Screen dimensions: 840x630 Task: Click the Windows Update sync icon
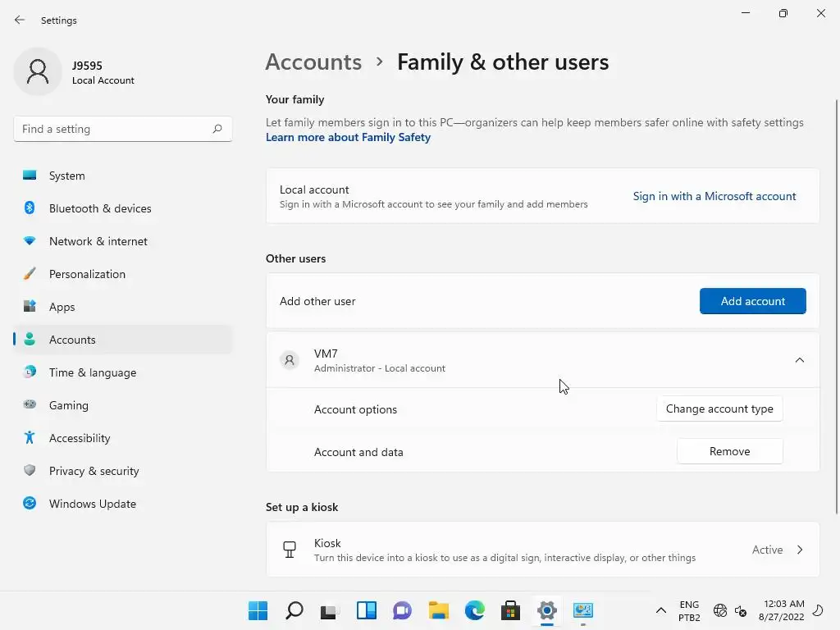[x=30, y=504]
